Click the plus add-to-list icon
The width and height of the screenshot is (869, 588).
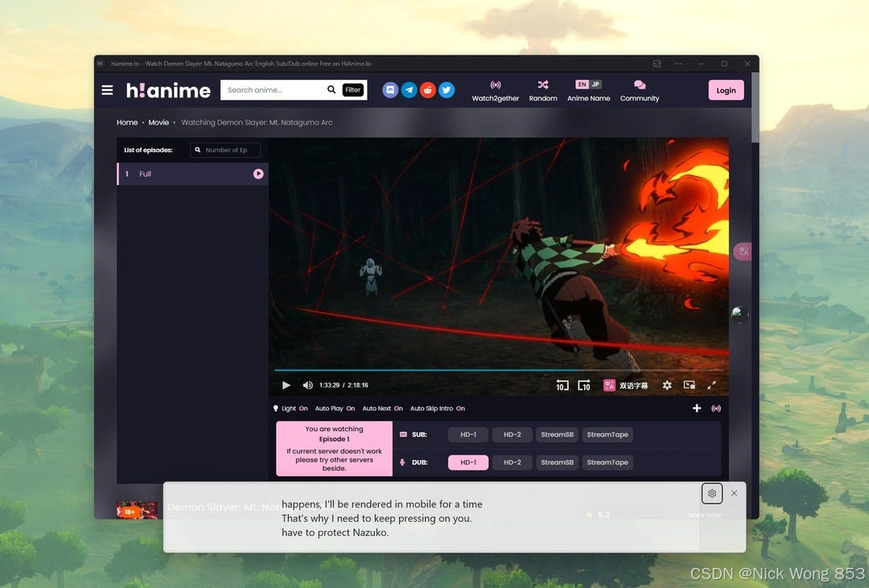697,409
